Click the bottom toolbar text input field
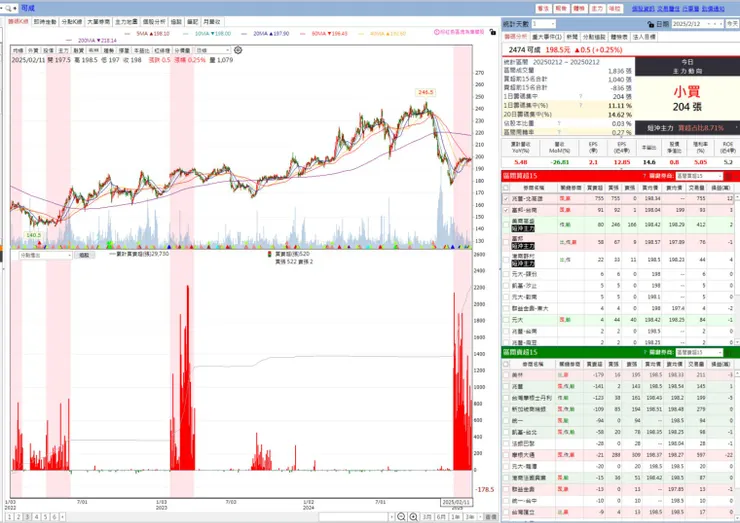 tap(353, 517)
